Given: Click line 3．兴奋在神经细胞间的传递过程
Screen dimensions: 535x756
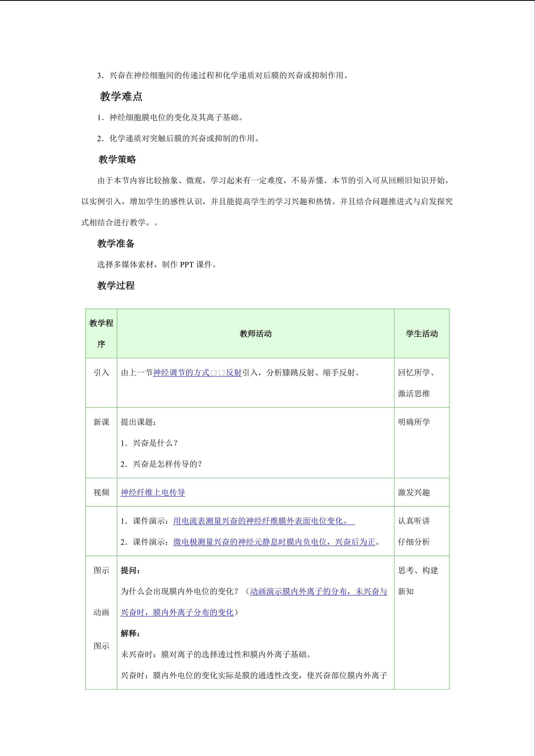Looking at the screenshot, I should pyautogui.click(x=223, y=75).
